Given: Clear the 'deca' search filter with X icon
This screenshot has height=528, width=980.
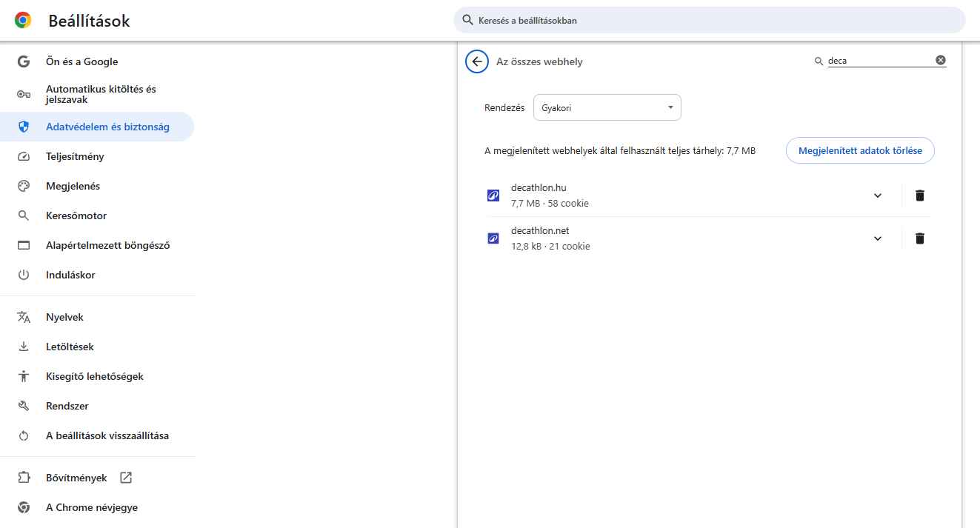Looking at the screenshot, I should [x=940, y=61].
